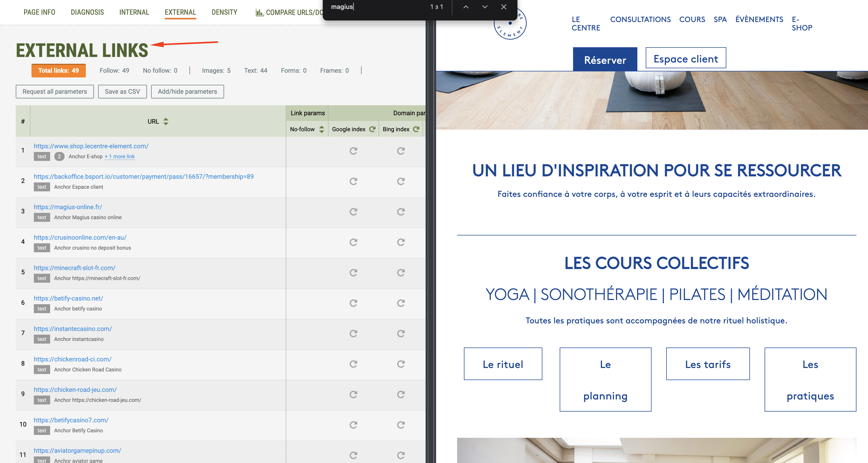Refresh Google index for minecraft-slot-fr.com row
868x463 pixels.
(353, 273)
